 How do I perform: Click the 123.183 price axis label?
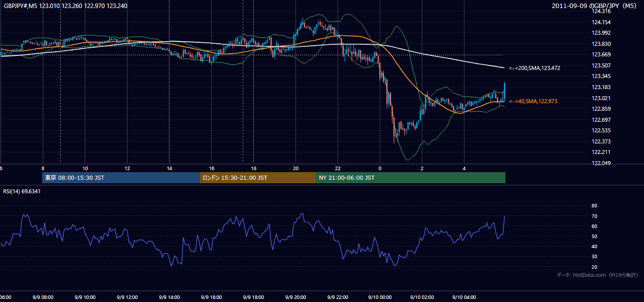(601, 87)
